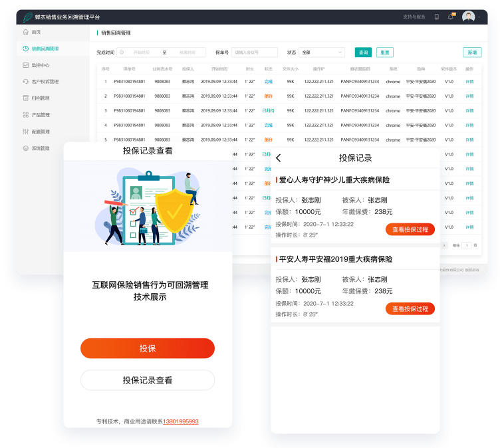Focus the 开始时间 start date input
This screenshot has width=504, height=448.
[142, 53]
